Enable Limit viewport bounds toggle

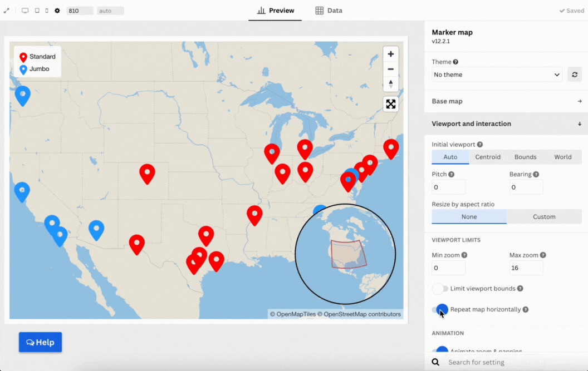tap(440, 289)
